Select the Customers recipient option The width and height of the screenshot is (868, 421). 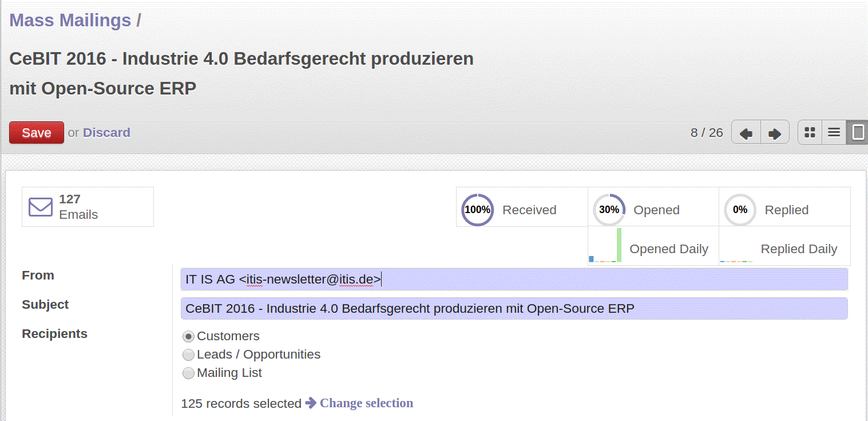pyautogui.click(x=188, y=336)
